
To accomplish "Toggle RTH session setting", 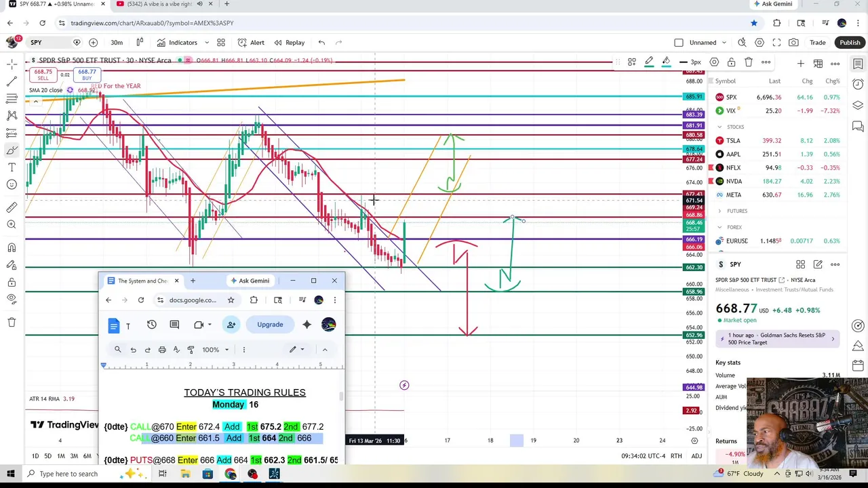I will tap(676, 456).
